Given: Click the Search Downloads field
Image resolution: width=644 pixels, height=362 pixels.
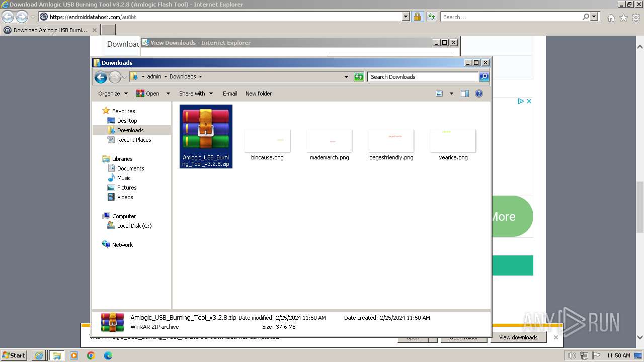Looking at the screenshot, I should 423,77.
